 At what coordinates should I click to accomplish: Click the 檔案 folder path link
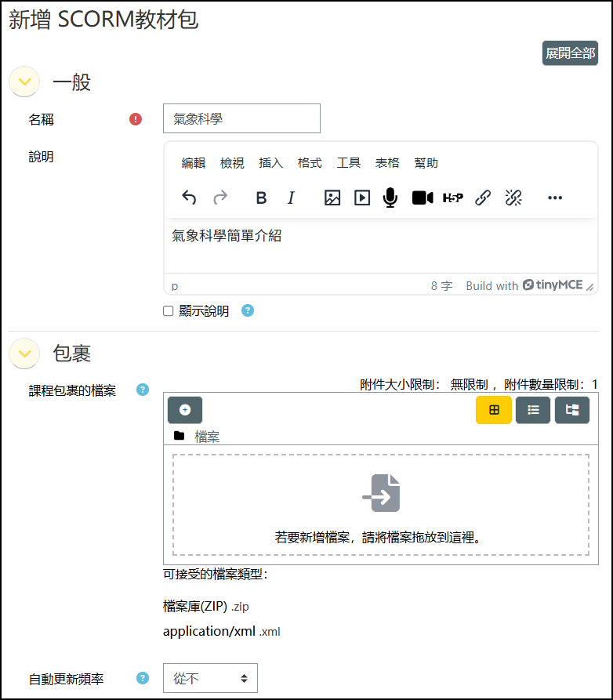point(207,436)
